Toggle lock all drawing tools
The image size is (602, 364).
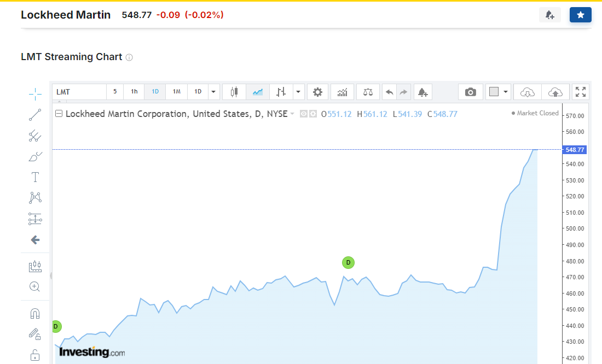click(x=35, y=355)
